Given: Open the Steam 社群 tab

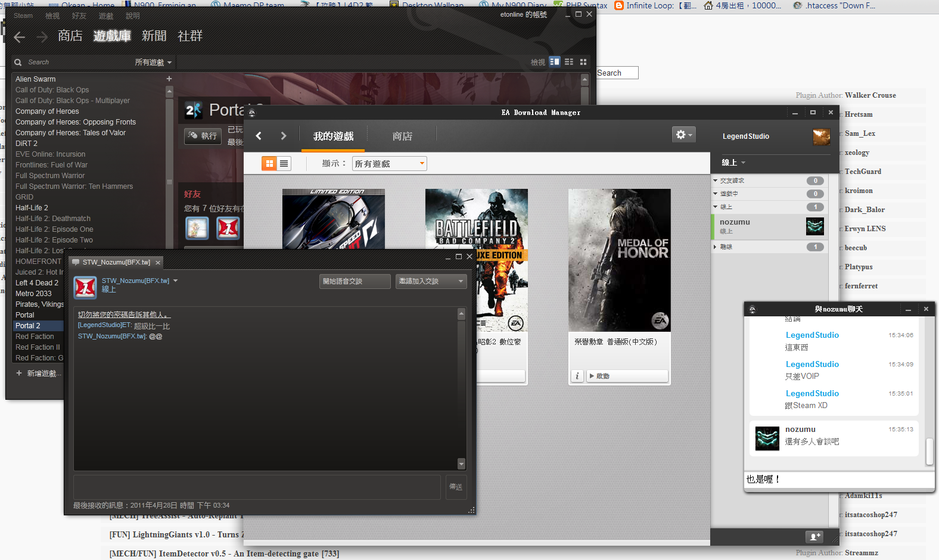Looking at the screenshot, I should click(190, 36).
